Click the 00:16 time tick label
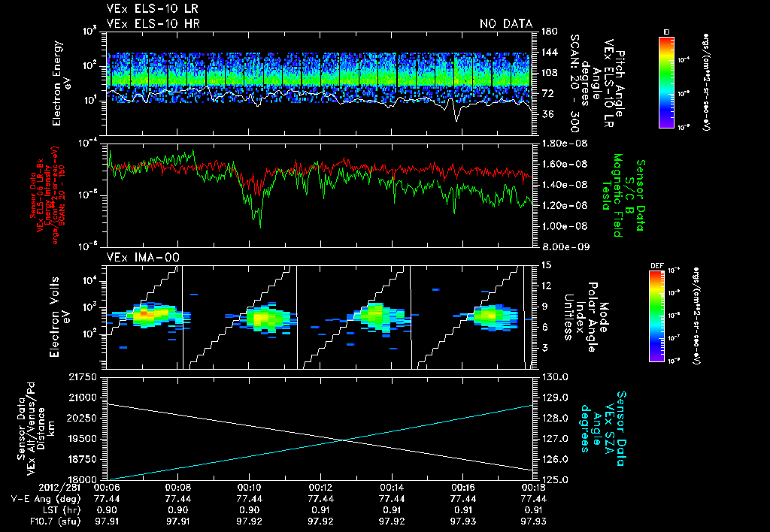This screenshot has height=532, width=770. [463, 488]
